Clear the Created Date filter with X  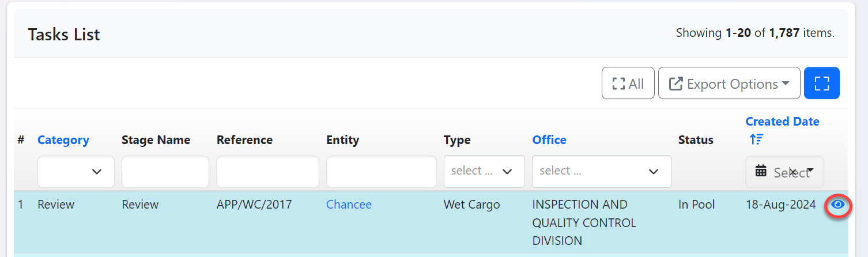[792, 172]
